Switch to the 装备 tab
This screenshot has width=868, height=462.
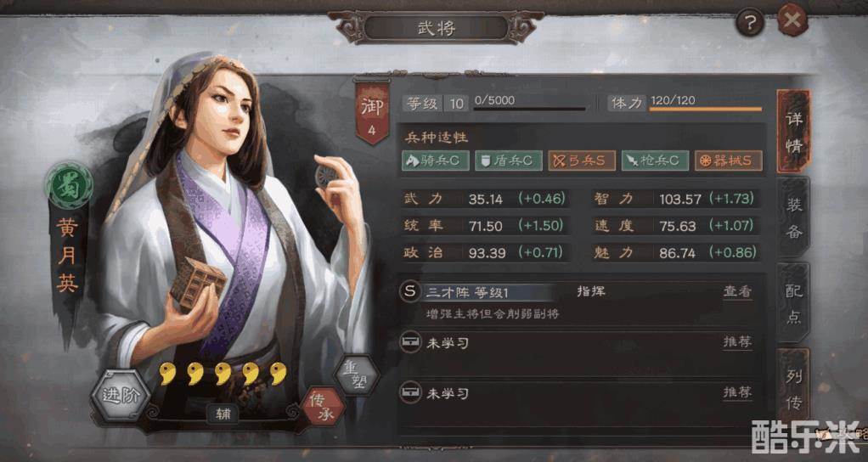pyautogui.click(x=794, y=217)
